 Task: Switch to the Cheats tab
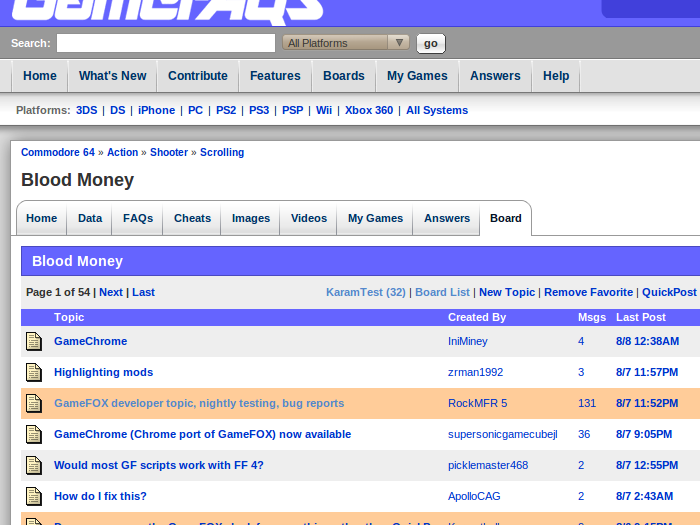pos(192,218)
